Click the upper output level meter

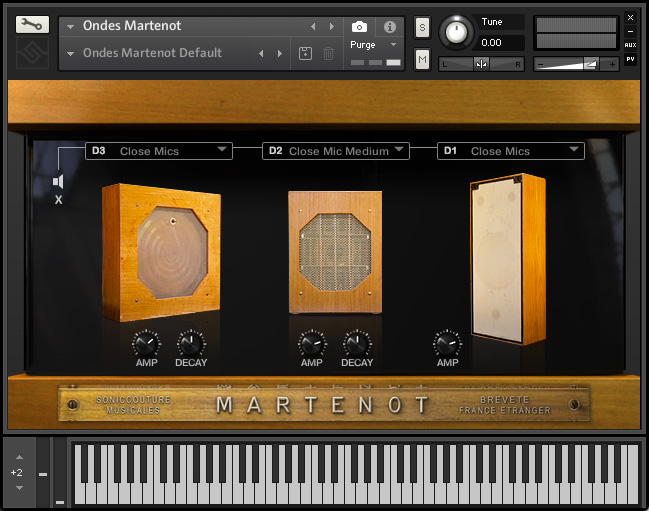[576, 25]
